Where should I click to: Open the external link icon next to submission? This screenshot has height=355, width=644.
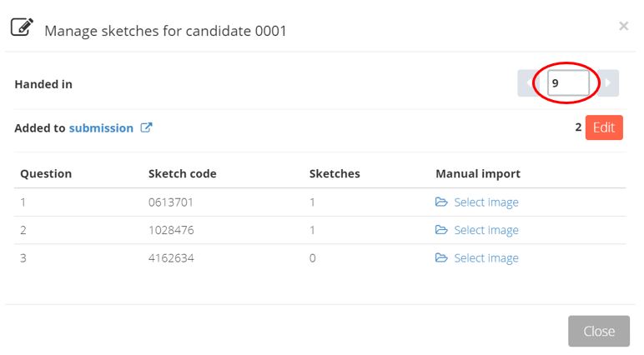coord(146,127)
